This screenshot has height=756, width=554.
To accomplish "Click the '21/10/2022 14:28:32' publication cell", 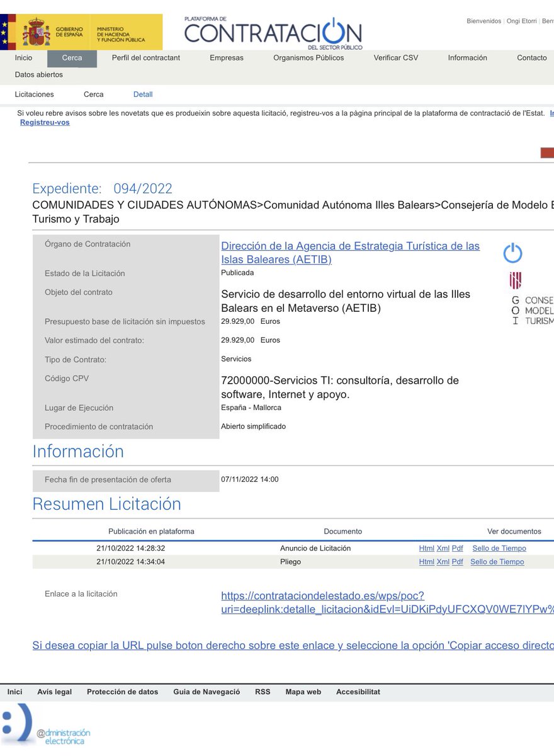I will coord(131,549).
